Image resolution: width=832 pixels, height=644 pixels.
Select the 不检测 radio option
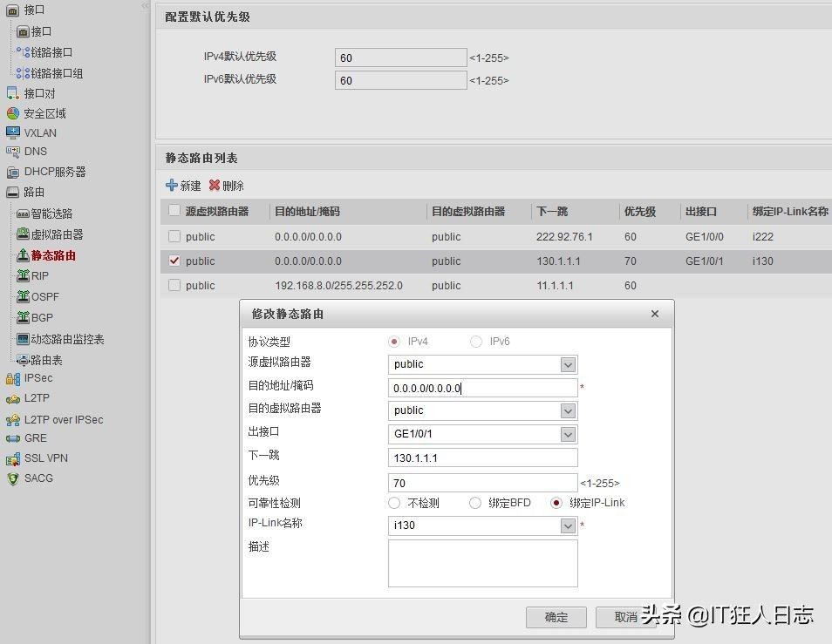pyautogui.click(x=395, y=503)
